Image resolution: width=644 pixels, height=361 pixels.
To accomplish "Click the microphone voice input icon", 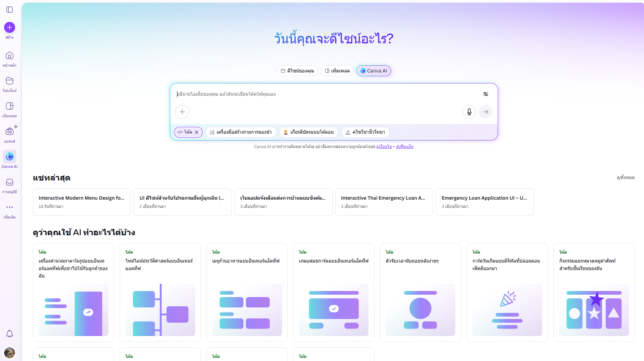I will 469,112.
